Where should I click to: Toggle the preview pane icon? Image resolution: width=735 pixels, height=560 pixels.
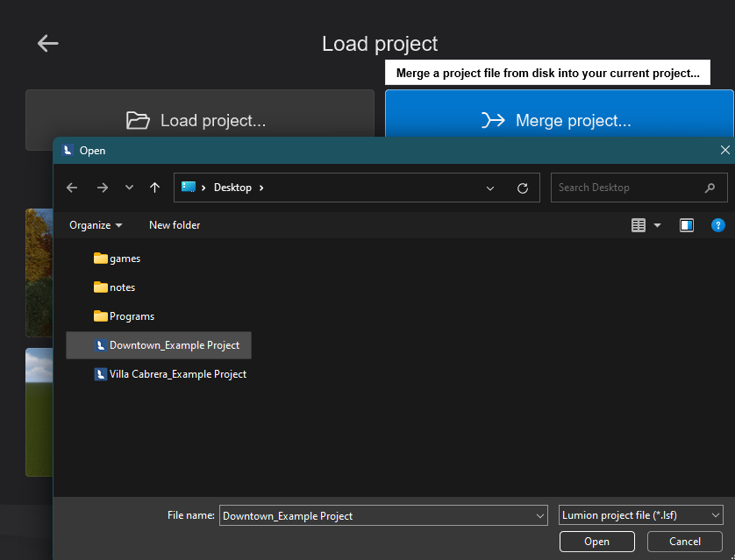687,225
